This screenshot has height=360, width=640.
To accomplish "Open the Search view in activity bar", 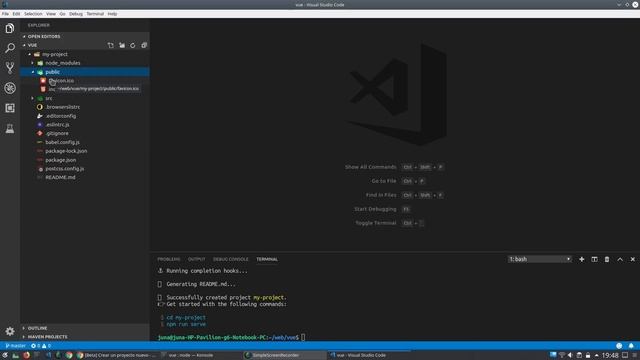I will 10,48.
